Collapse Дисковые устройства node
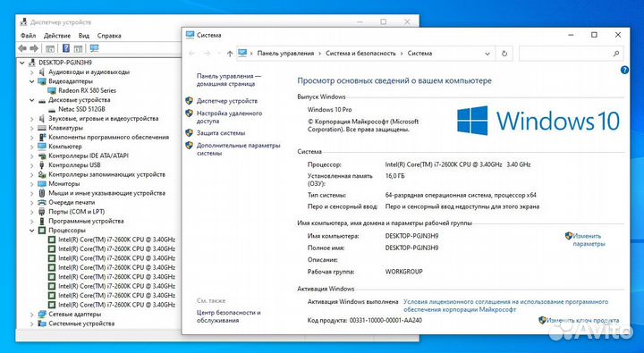Image resolution: width=644 pixels, height=353 pixels. pyautogui.click(x=32, y=100)
